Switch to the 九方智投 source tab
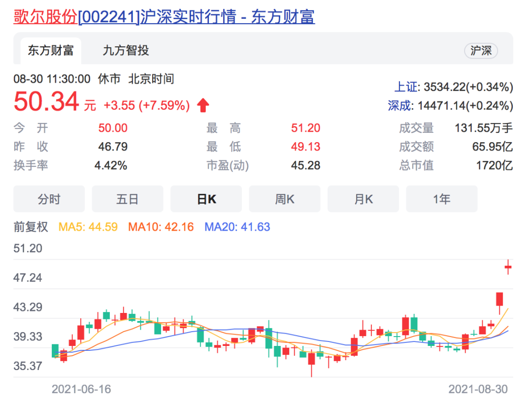Image resolution: width=532 pixels, height=403 pixels. 126,51
